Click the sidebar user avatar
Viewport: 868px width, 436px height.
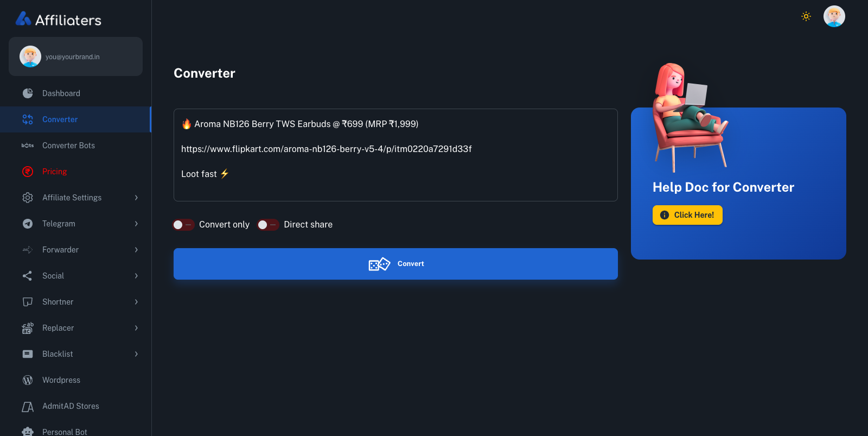30,56
